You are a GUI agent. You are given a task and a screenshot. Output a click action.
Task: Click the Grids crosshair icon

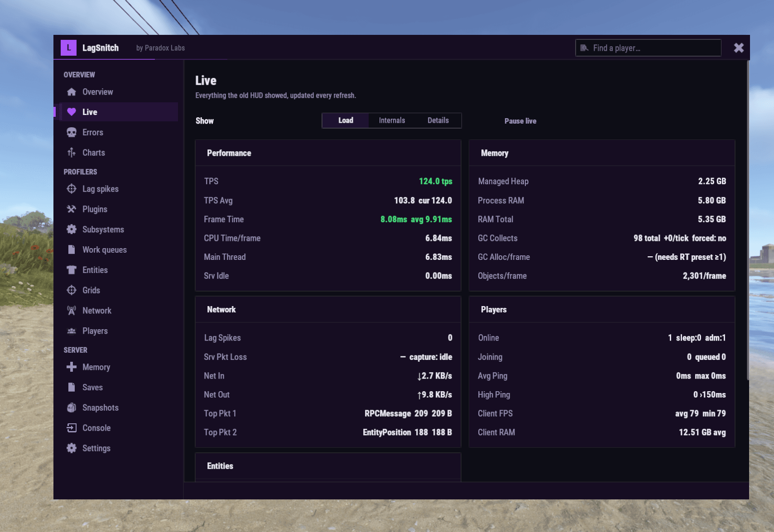point(72,290)
